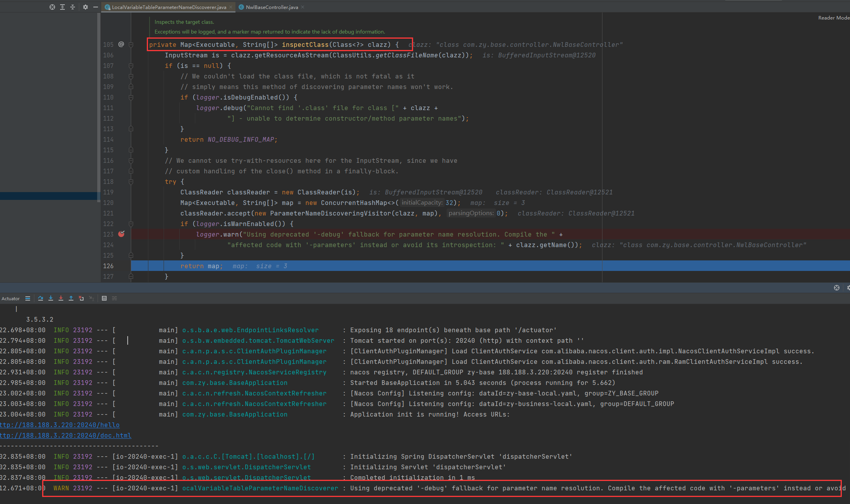Image resolution: width=850 pixels, height=504 pixels.
Task: Open the 188.188.3.220:20240/hello link
Action: [60, 425]
